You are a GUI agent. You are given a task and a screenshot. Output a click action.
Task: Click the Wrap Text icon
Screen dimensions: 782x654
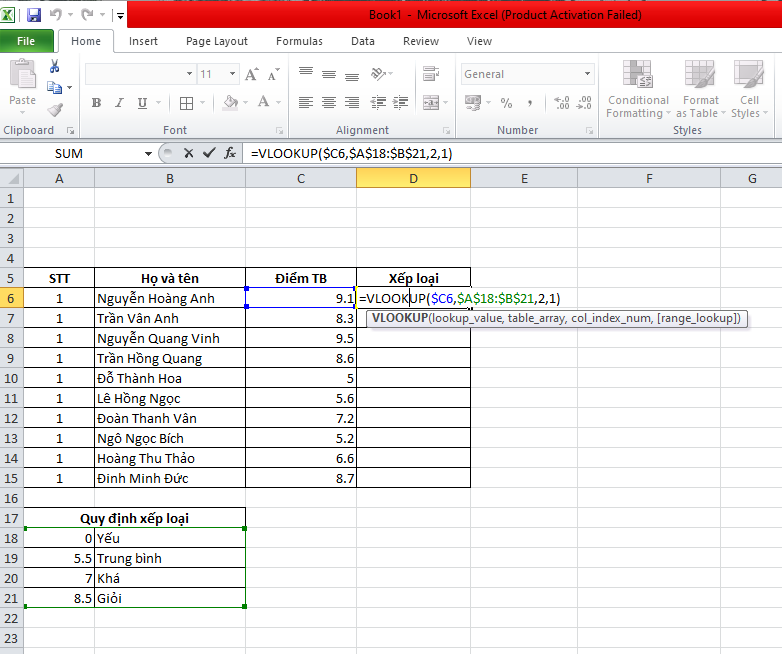431,74
